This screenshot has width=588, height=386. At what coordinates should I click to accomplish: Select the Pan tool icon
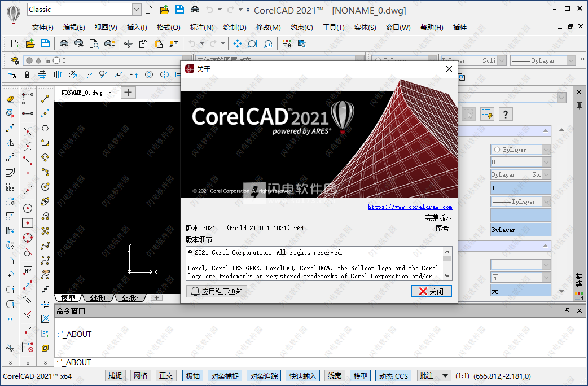click(238, 43)
